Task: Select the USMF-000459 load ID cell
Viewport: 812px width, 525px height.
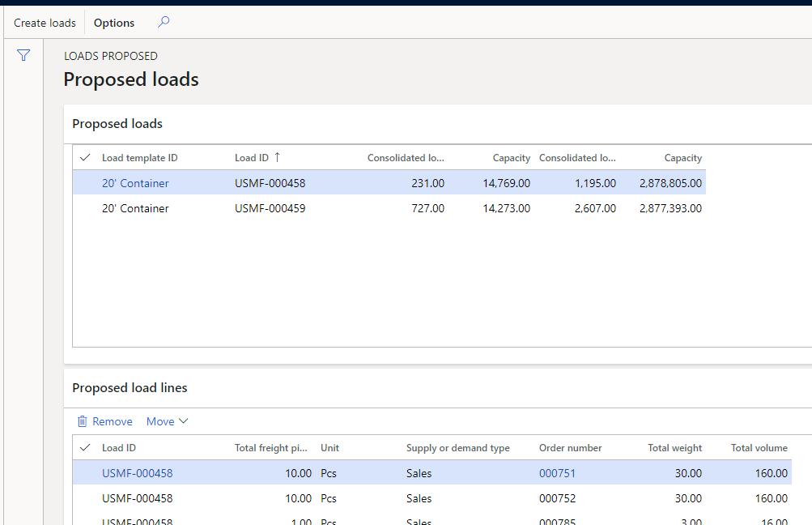Action: (270, 208)
